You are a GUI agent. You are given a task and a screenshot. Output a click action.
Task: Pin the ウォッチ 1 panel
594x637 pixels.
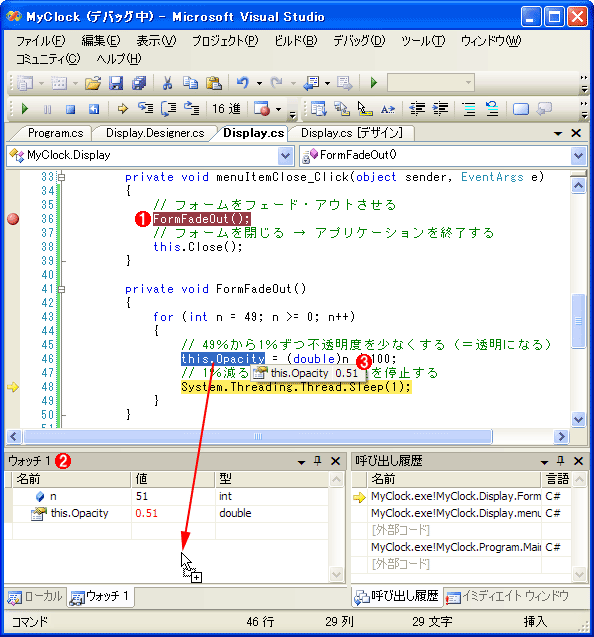tap(318, 461)
